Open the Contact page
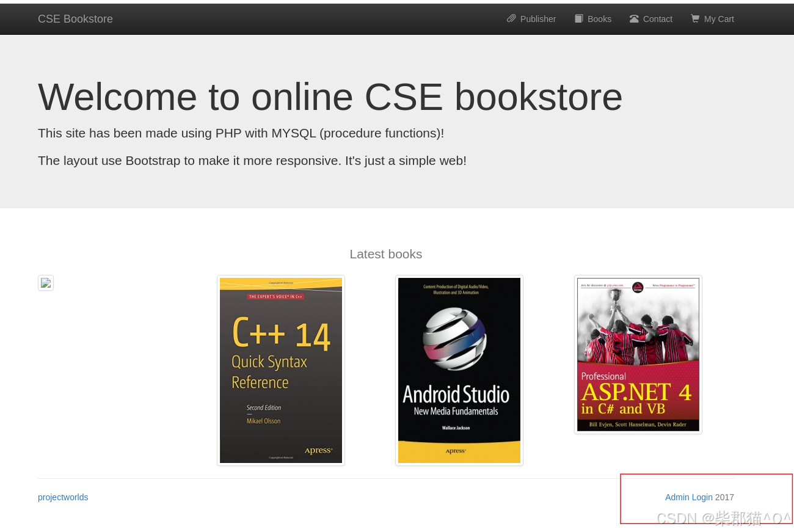 pyautogui.click(x=651, y=19)
